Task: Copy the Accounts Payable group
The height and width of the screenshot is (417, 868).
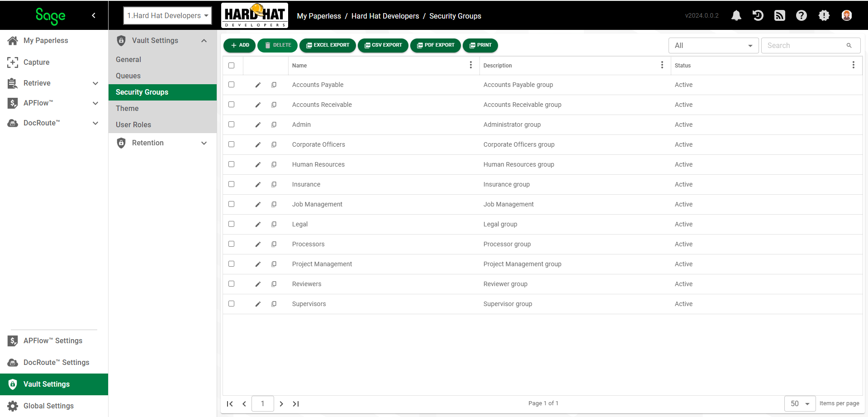Action: 274,85
